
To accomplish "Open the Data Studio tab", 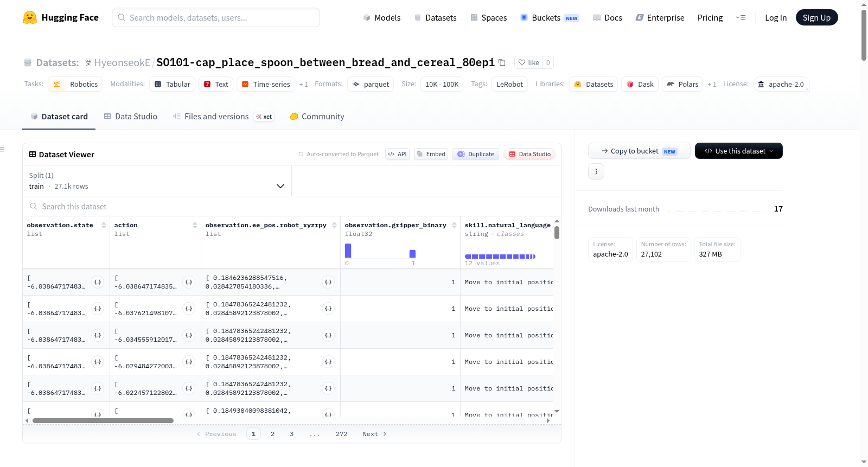I will click(x=131, y=117).
